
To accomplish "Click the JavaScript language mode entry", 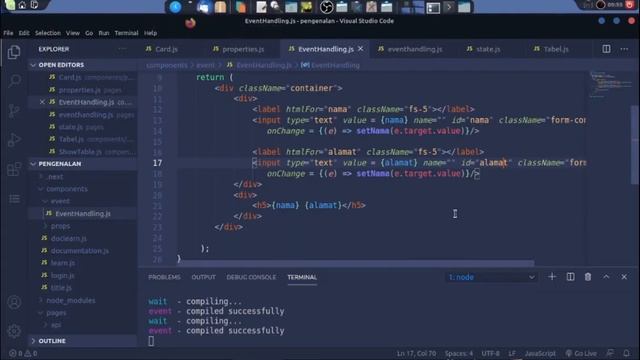I will click(x=540, y=353).
